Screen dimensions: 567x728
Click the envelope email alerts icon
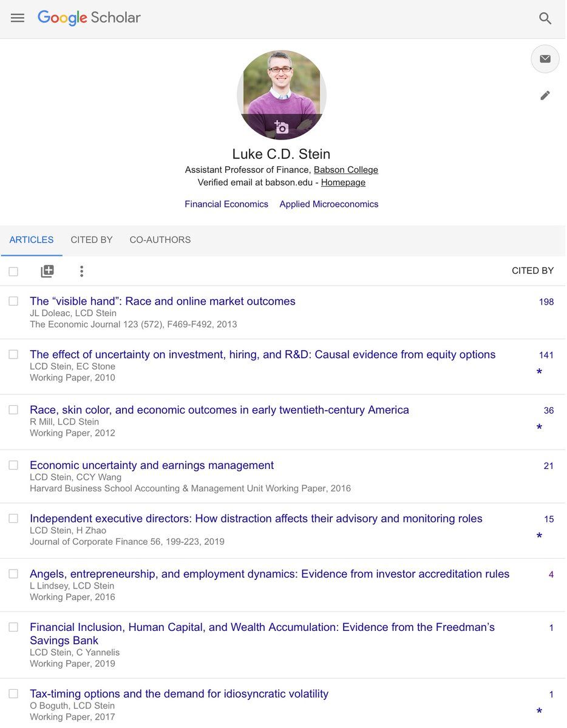545,59
